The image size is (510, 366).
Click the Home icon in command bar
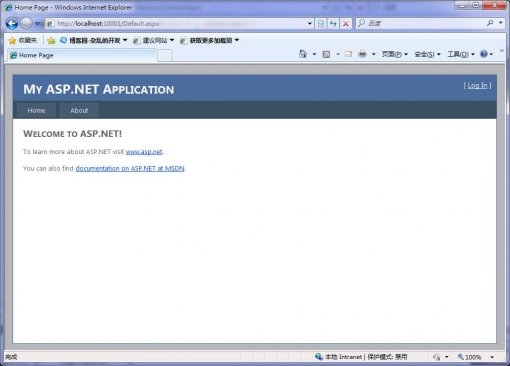click(303, 54)
